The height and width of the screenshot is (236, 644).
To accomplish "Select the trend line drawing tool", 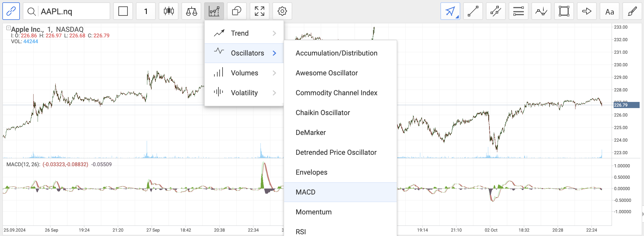I will tap(473, 11).
